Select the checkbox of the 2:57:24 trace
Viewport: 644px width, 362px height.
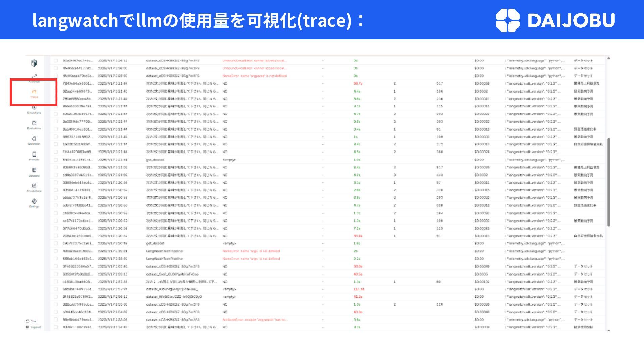click(56, 289)
